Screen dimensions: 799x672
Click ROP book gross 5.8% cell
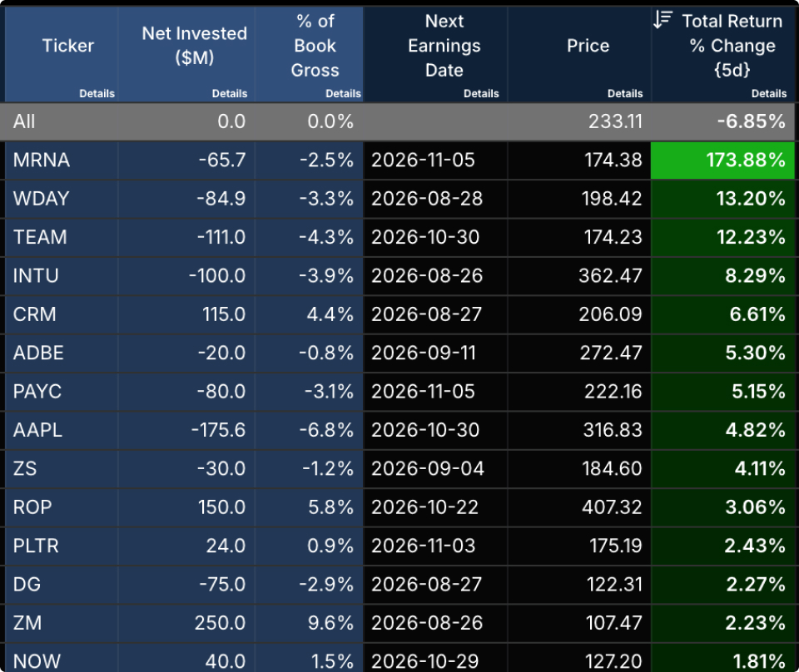[x=309, y=507]
